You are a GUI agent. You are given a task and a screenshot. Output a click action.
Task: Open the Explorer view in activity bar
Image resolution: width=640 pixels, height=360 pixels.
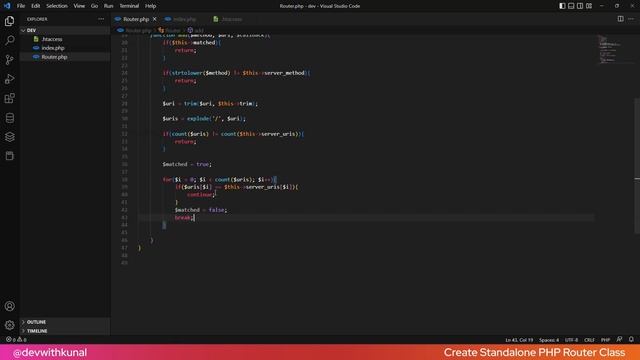tap(9, 21)
